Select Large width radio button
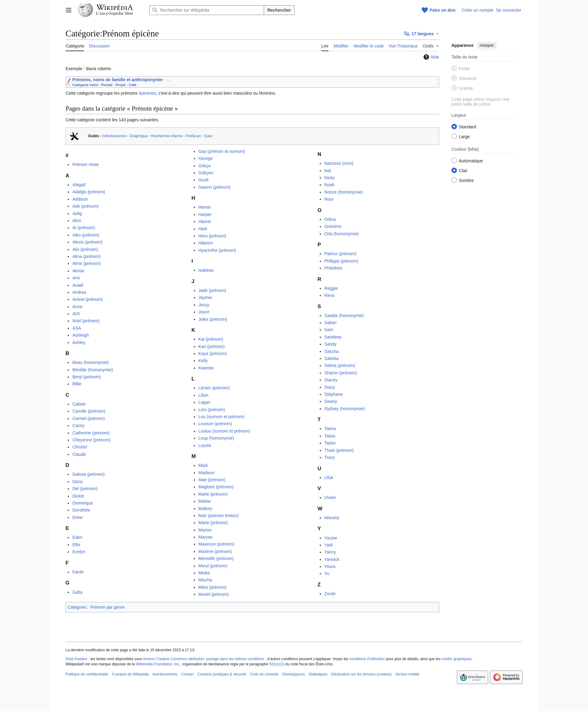588x711 pixels. [454, 136]
